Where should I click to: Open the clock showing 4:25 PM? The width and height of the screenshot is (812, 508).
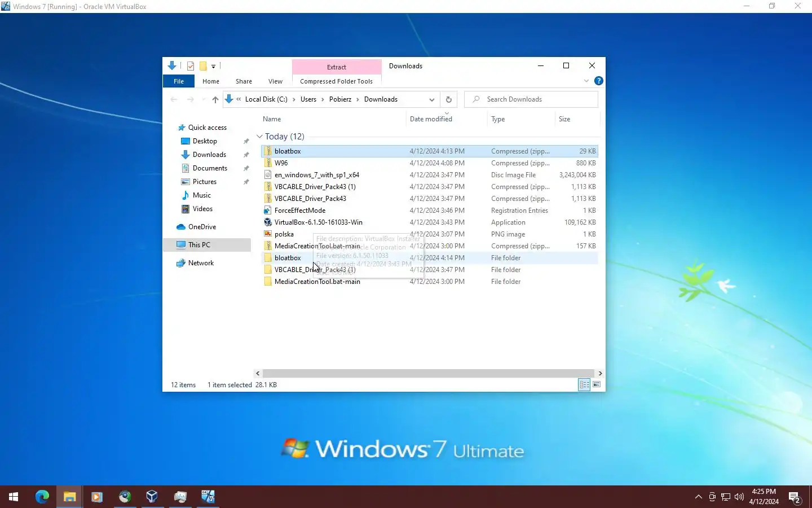coord(764,497)
